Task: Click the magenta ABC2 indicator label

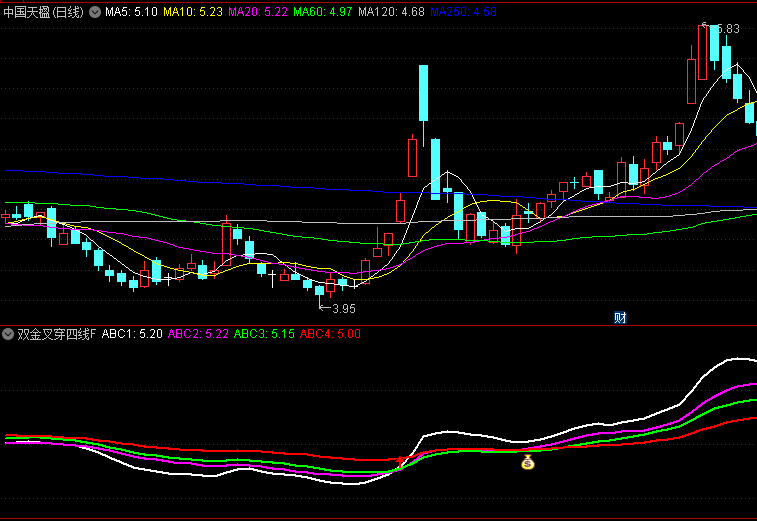Action: point(198,334)
